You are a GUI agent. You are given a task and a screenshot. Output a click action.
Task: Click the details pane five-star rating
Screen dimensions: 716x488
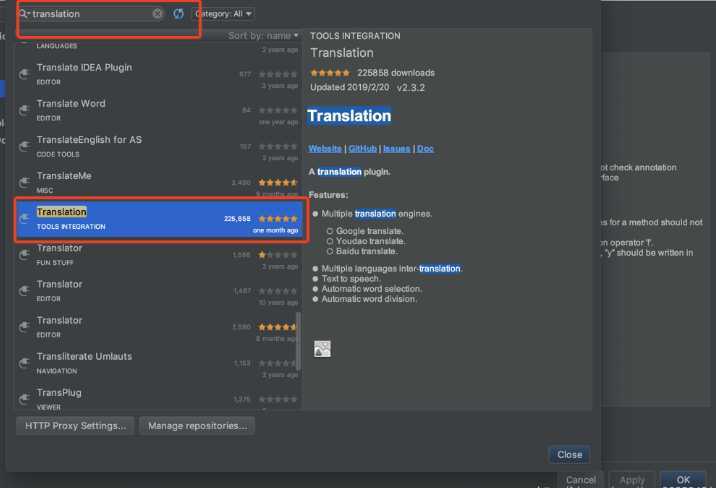330,73
